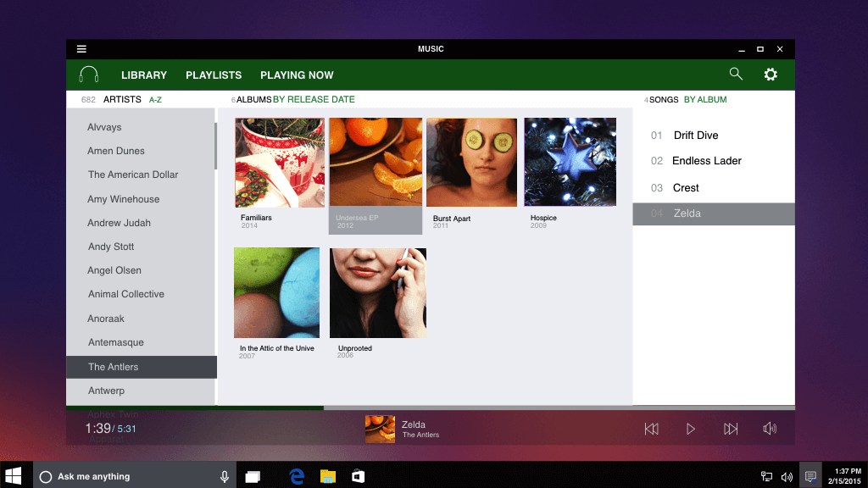Switch to the PLAYLISTS tab

point(214,75)
